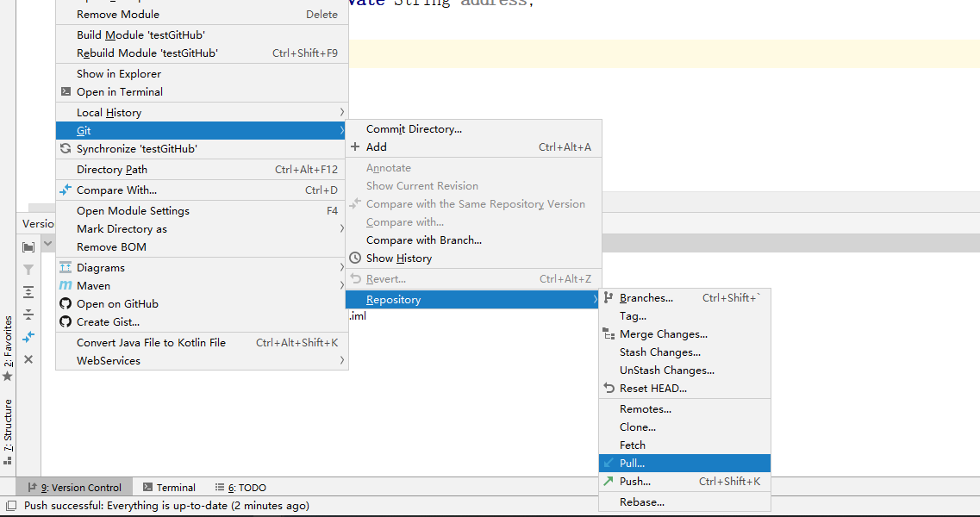
Task: Select Show in Explorer
Action: pyautogui.click(x=202, y=74)
